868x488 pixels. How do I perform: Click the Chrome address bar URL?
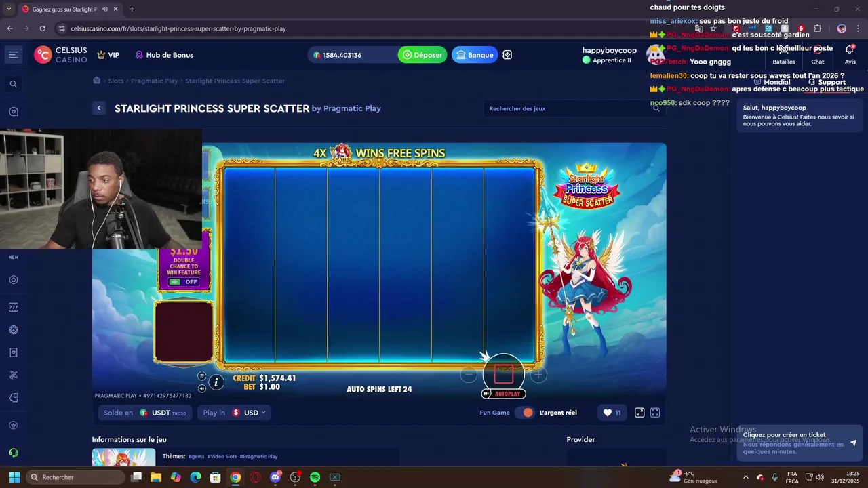tap(178, 28)
